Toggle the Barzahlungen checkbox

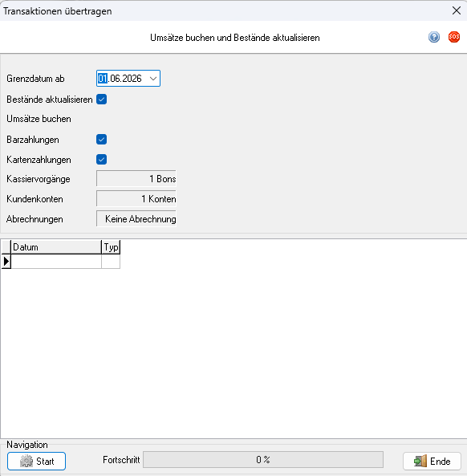[x=101, y=140]
